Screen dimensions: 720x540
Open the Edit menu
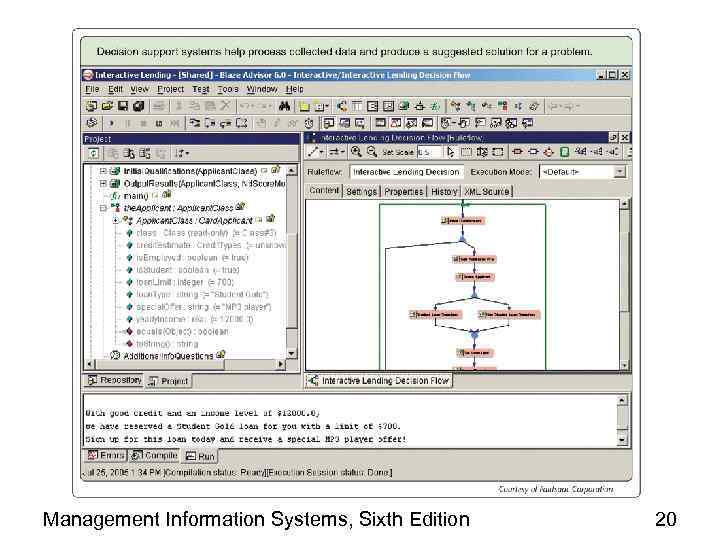115,89
